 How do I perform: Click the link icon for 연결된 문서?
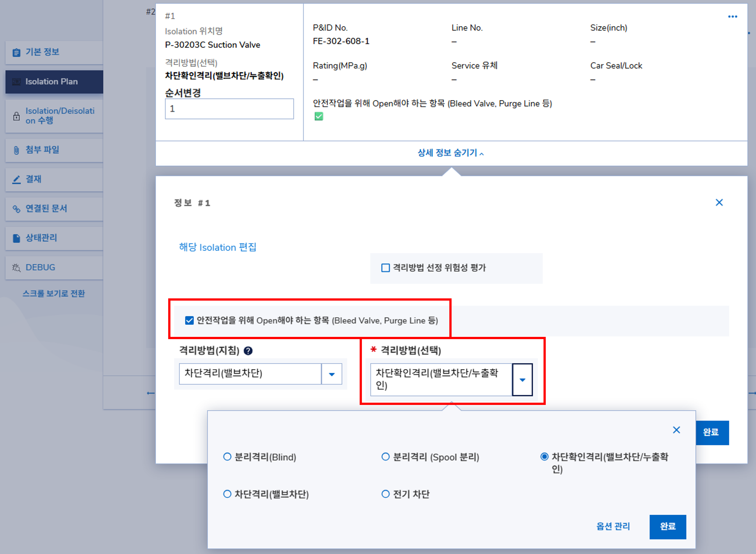pyautogui.click(x=16, y=209)
